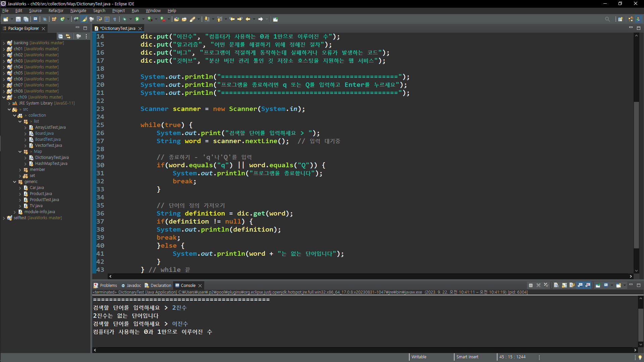644x362 pixels.
Task: Click the editor vertical scrollbar thumb
Action: 636,174
